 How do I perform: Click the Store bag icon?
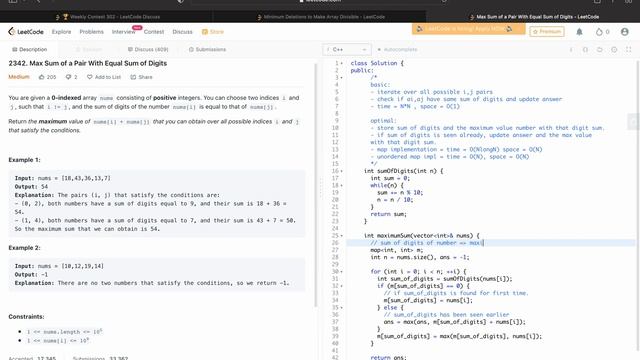204,31
